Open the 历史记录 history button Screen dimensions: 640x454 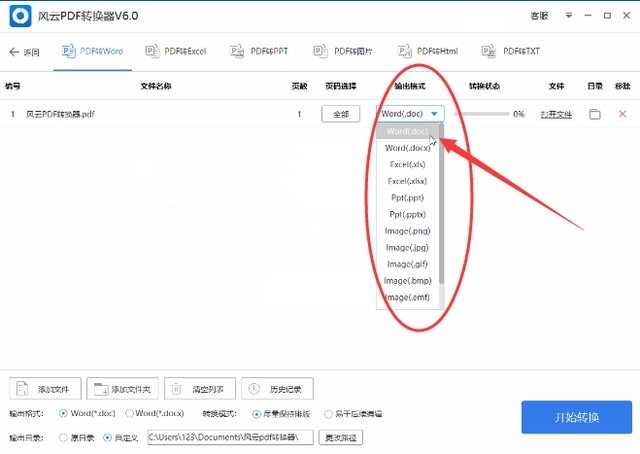coord(277,389)
